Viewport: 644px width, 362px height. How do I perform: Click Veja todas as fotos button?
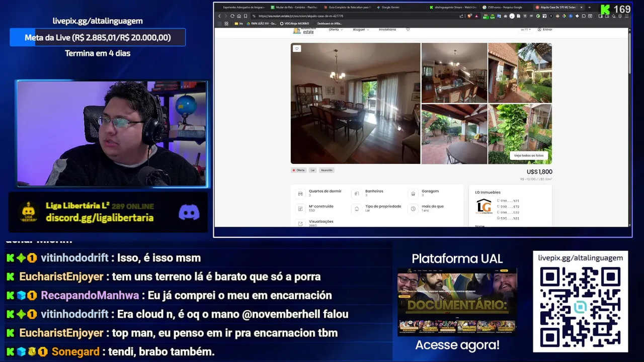529,156
